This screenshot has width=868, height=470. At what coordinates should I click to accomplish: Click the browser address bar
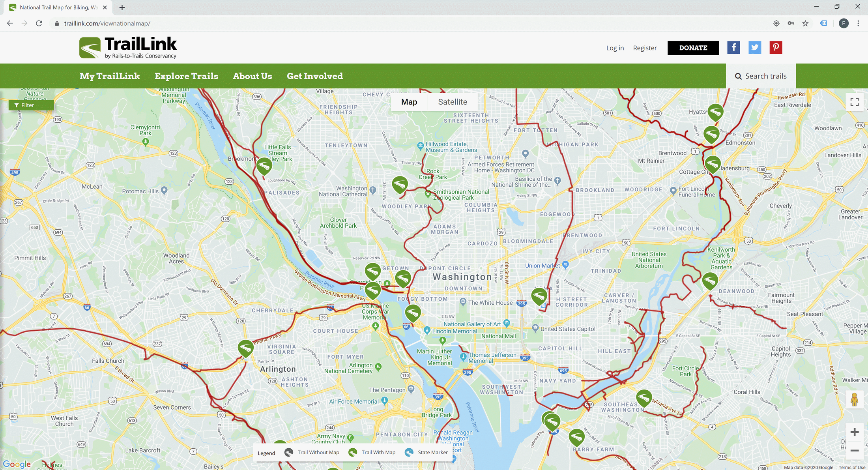410,23
